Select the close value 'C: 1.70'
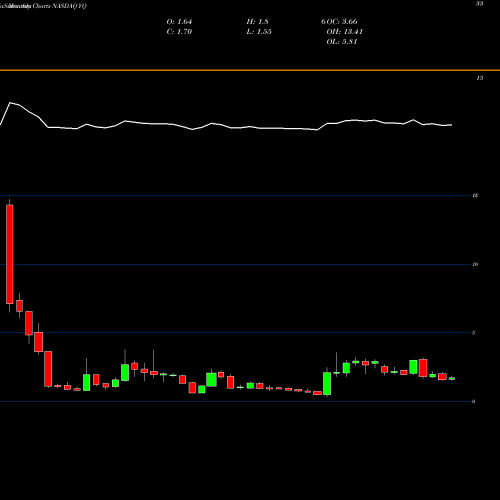The image size is (500, 500). 179,32
